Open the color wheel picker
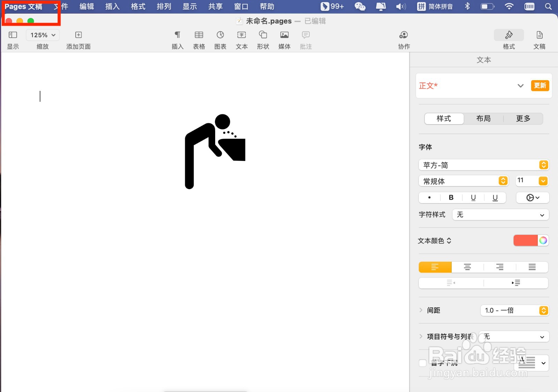This screenshot has height=392, width=558. coord(543,240)
